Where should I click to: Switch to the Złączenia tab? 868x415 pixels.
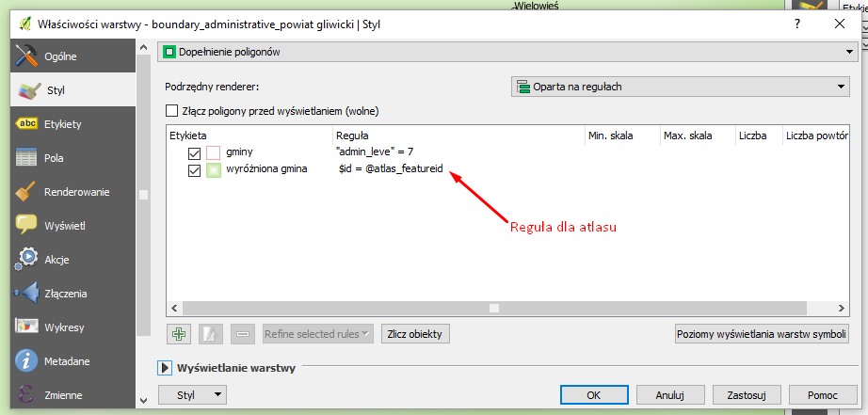coord(65,294)
